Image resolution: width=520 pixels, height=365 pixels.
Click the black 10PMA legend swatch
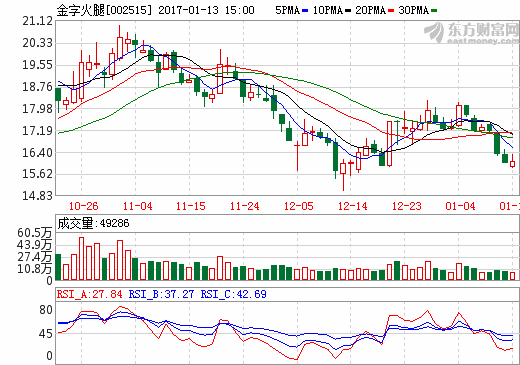348,11
